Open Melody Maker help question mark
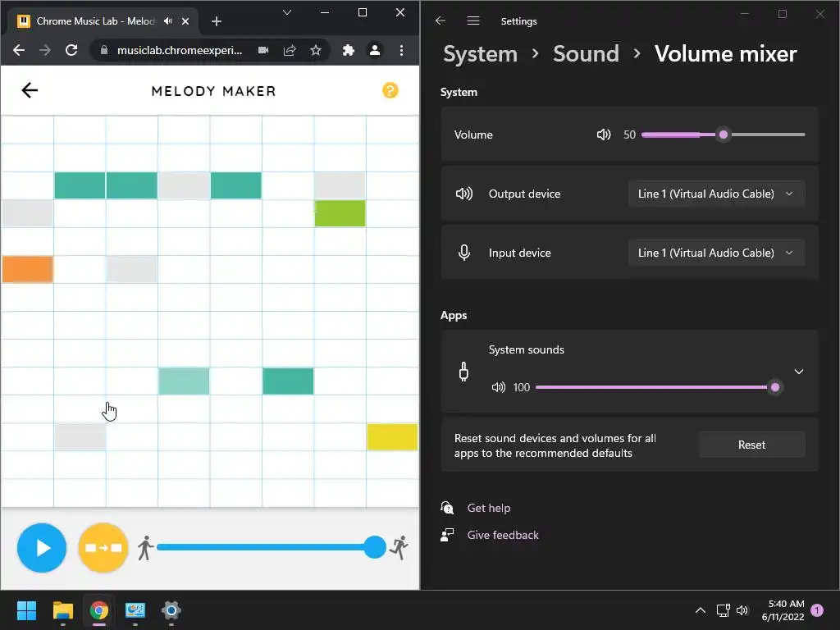The width and height of the screenshot is (840, 630). (390, 90)
